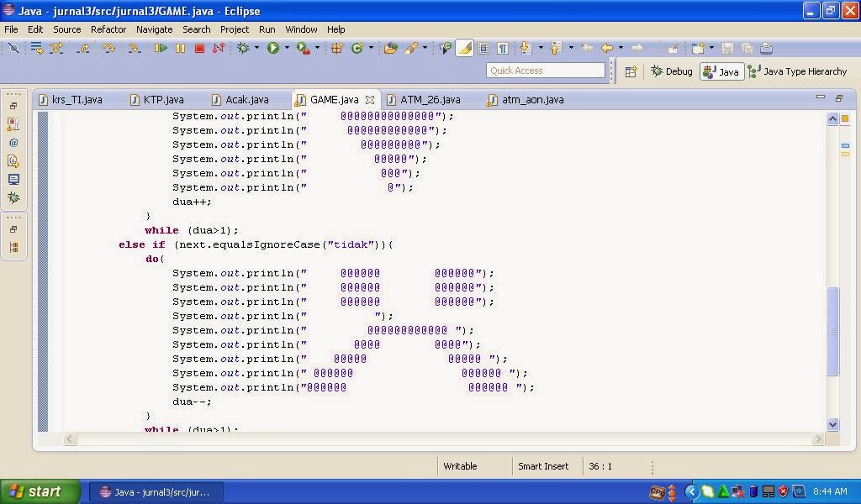Expand the Debug icon dropdown arrow
The width and height of the screenshot is (861, 504).
tap(256, 49)
